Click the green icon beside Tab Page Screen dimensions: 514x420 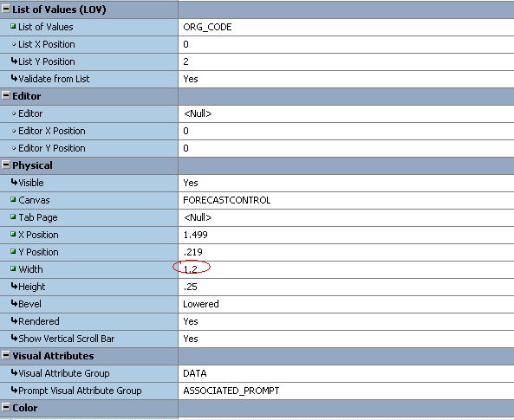[x=13, y=216]
